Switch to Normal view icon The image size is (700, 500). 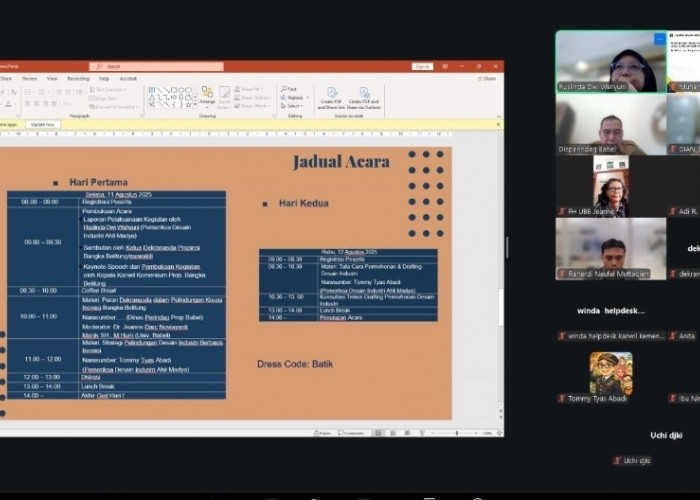(378, 433)
